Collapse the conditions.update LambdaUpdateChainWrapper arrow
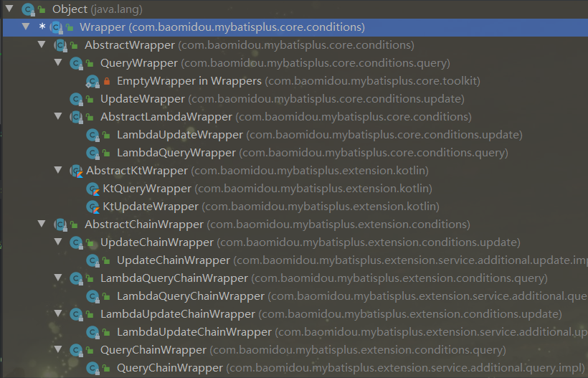Image resolution: width=588 pixels, height=378 pixels. pos(58,313)
